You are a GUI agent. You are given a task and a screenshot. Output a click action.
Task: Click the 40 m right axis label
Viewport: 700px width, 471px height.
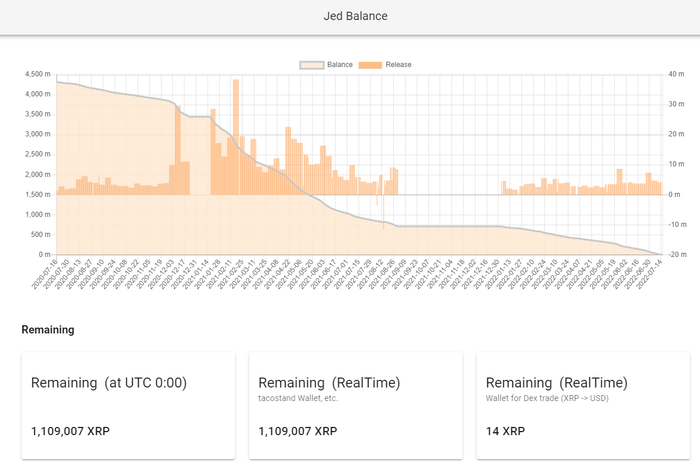click(x=676, y=74)
